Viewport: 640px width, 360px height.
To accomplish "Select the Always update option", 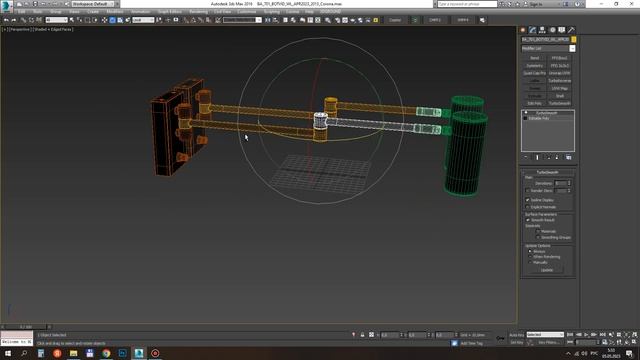I will [530, 251].
